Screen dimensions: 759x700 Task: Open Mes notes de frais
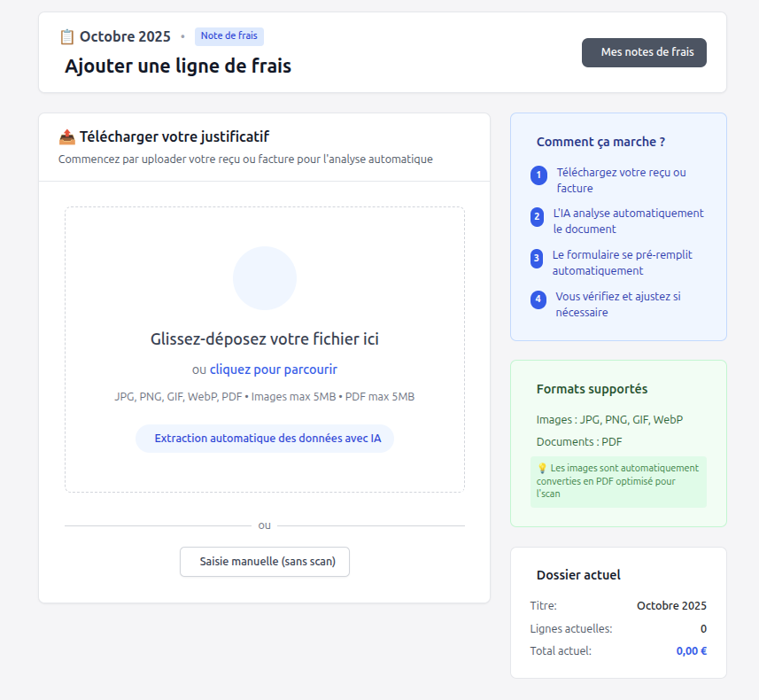(x=644, y=52)
